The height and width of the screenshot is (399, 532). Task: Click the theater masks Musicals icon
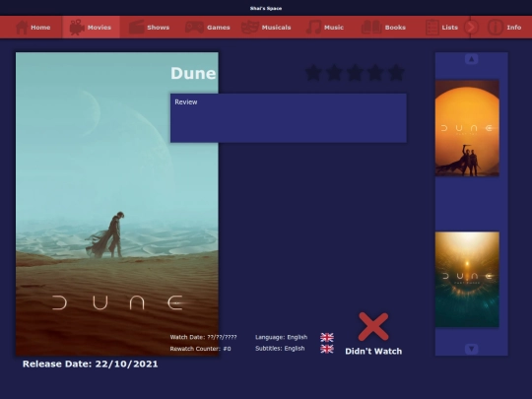tap(250, 28)
